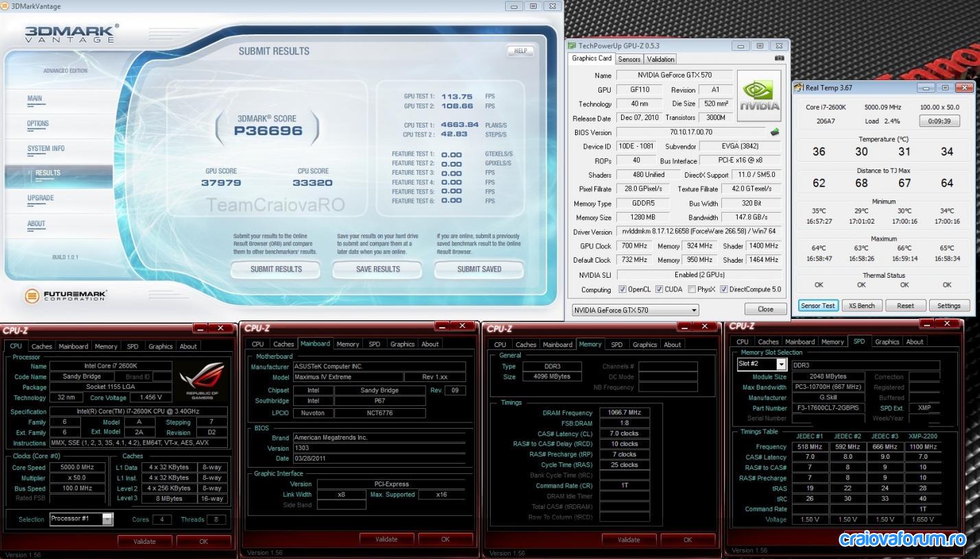Open CPU tab in the CPU-Z Memory window

(x=500, y=344)
